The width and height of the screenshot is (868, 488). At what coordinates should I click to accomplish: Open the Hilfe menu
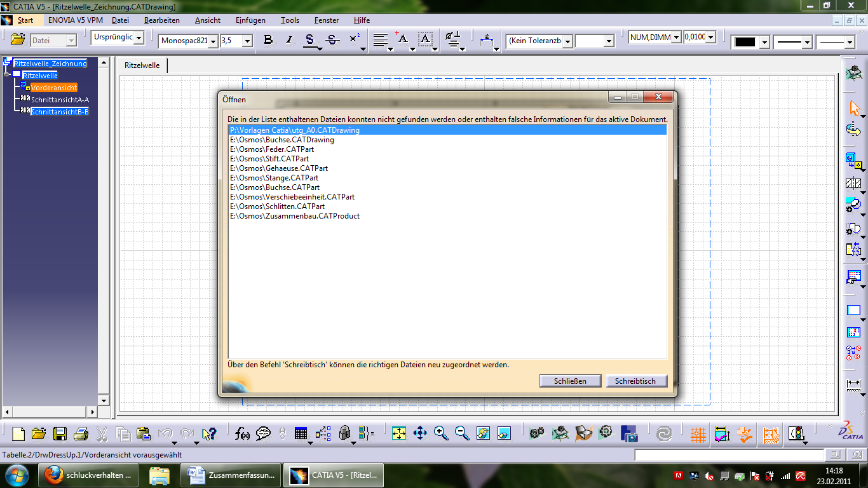[x=362, y=20]
